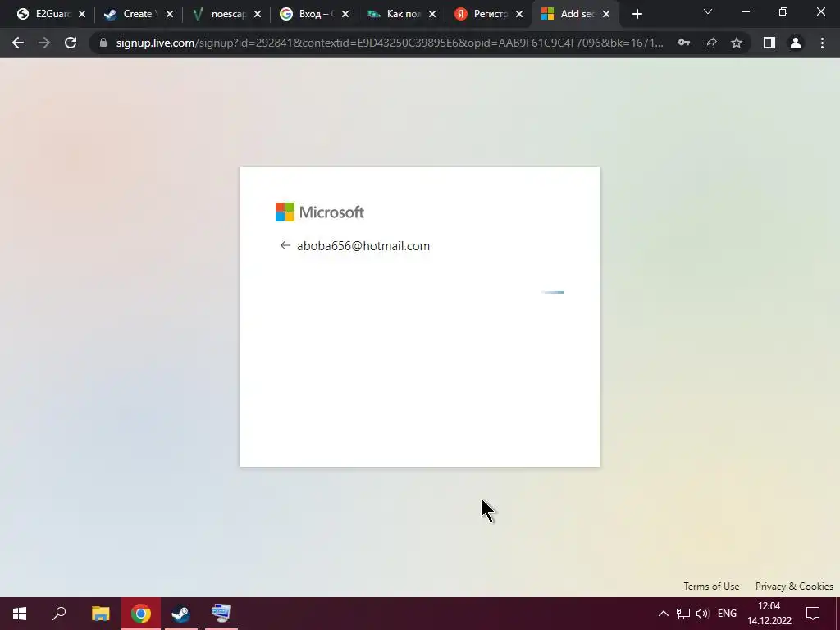This screenshot has width=840, height=630.
Task: Open the Privacy & Cookies link
Action: pos(794,586)
